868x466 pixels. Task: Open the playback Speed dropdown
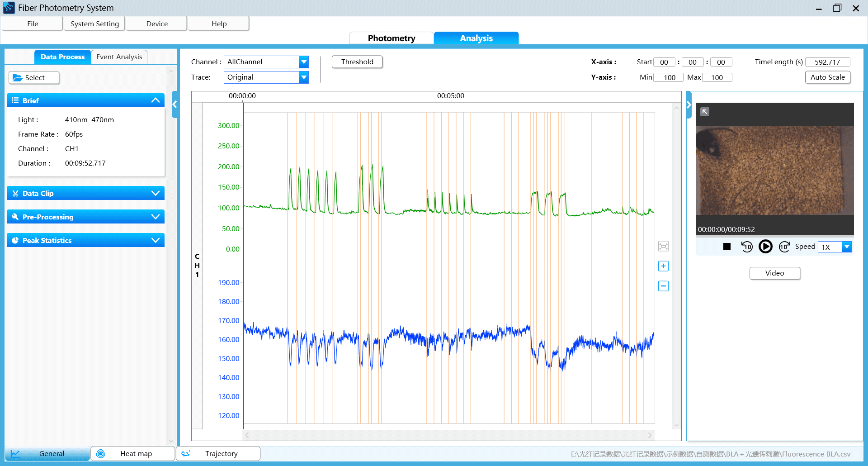pyautogui.click(x=847, y=247)
